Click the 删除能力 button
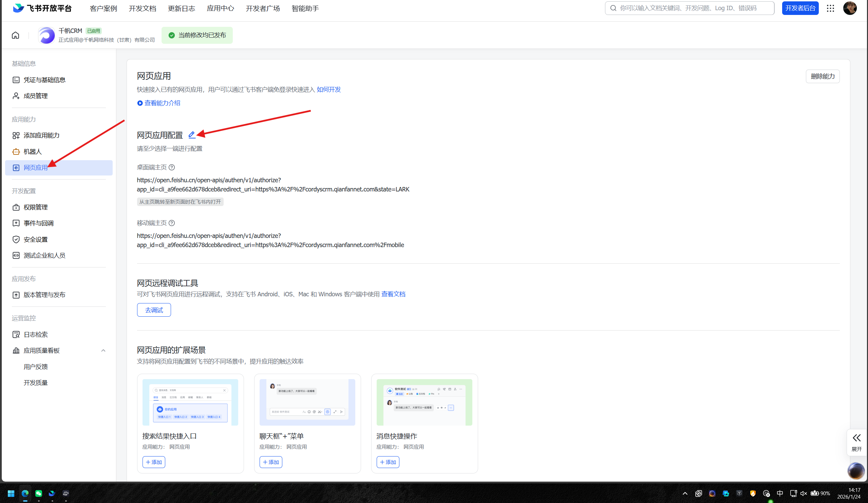 click(822, 76)
